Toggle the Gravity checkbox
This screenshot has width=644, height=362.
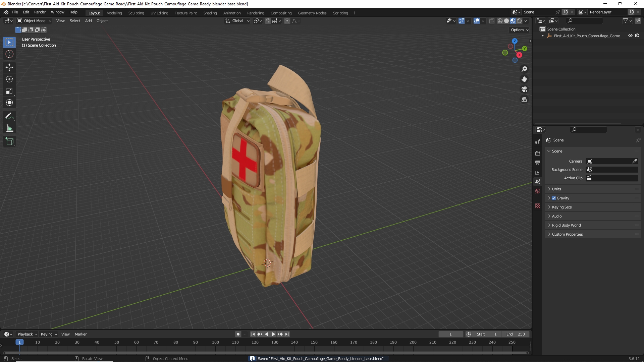click(554, 198)
